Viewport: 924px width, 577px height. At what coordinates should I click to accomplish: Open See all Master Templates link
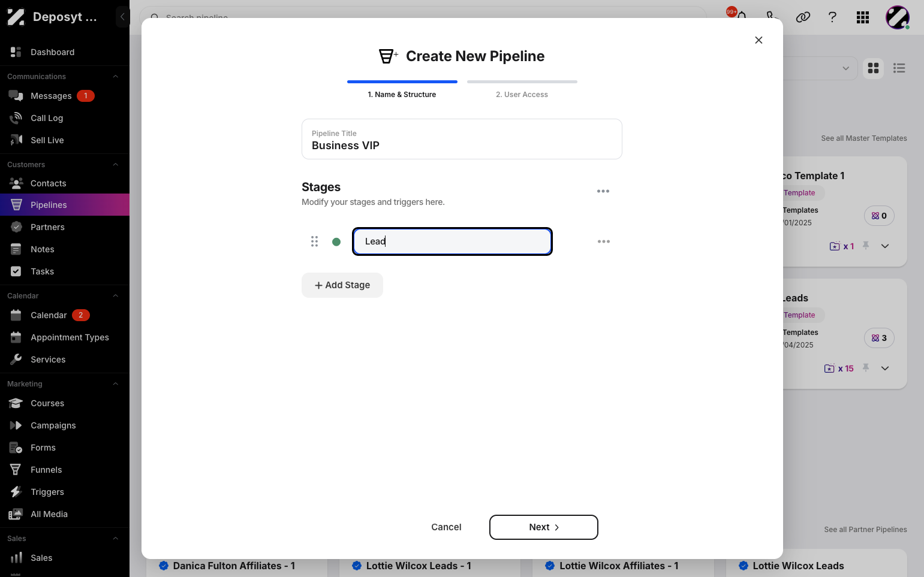[x=863, y=138]
